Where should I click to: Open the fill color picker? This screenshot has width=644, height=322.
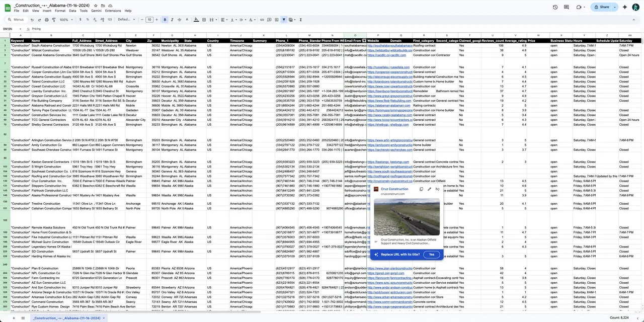point(196,20)
